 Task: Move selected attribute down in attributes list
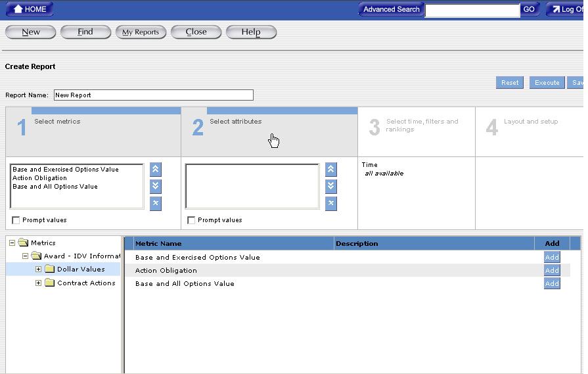click(x=330, y=186)
